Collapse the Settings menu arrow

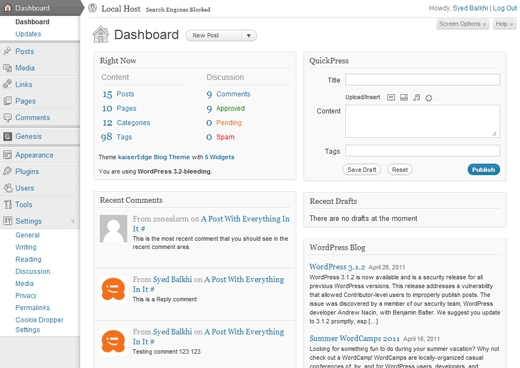[73, 221]
